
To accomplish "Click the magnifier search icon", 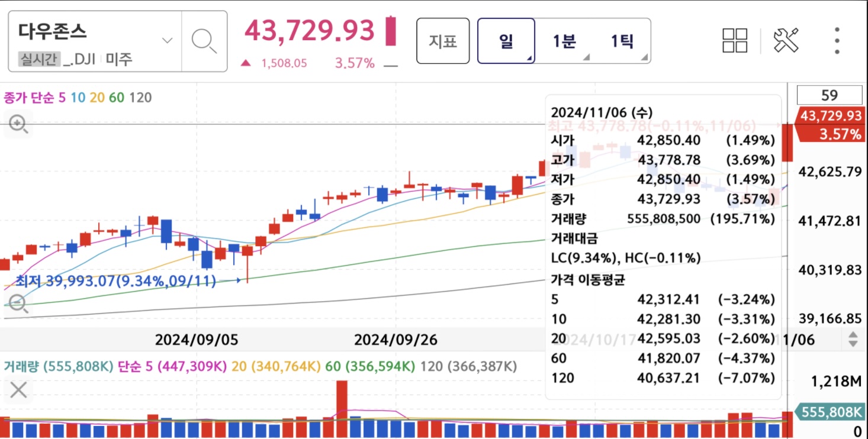I will 204,41.
